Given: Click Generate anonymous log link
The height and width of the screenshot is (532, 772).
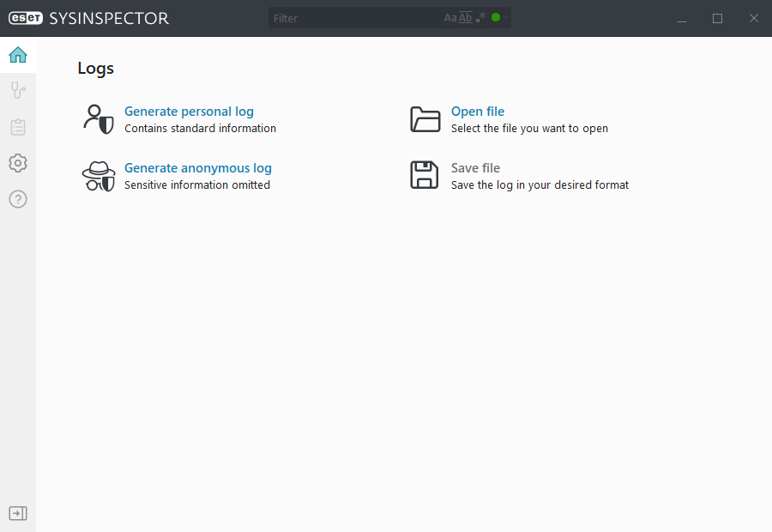Looking at the screenshot, I should [198, 168].
